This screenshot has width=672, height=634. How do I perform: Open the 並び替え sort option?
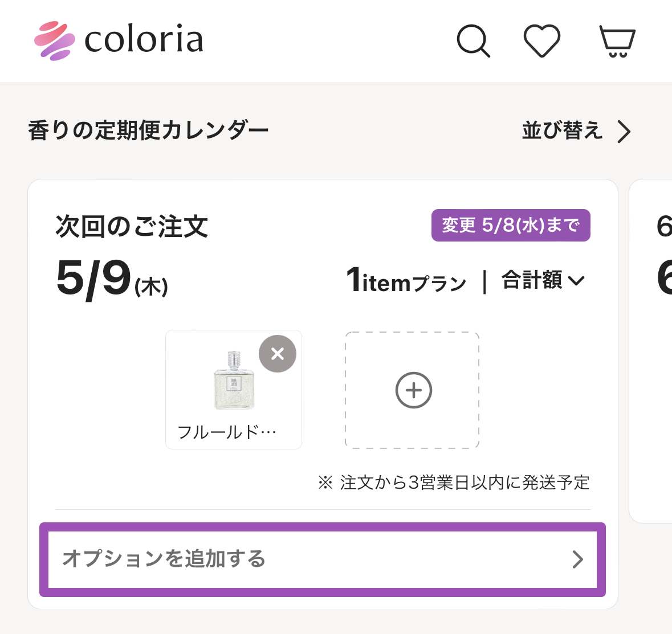pos(562,131)
